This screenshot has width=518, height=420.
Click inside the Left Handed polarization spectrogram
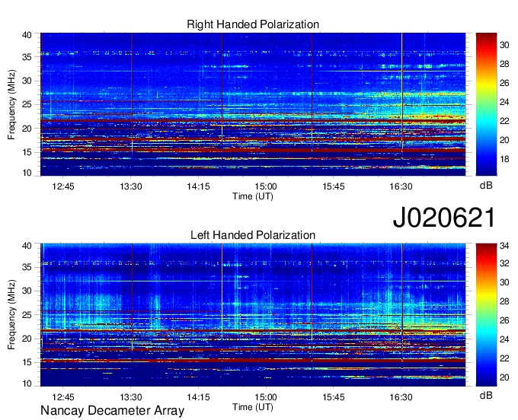point(253,315)
